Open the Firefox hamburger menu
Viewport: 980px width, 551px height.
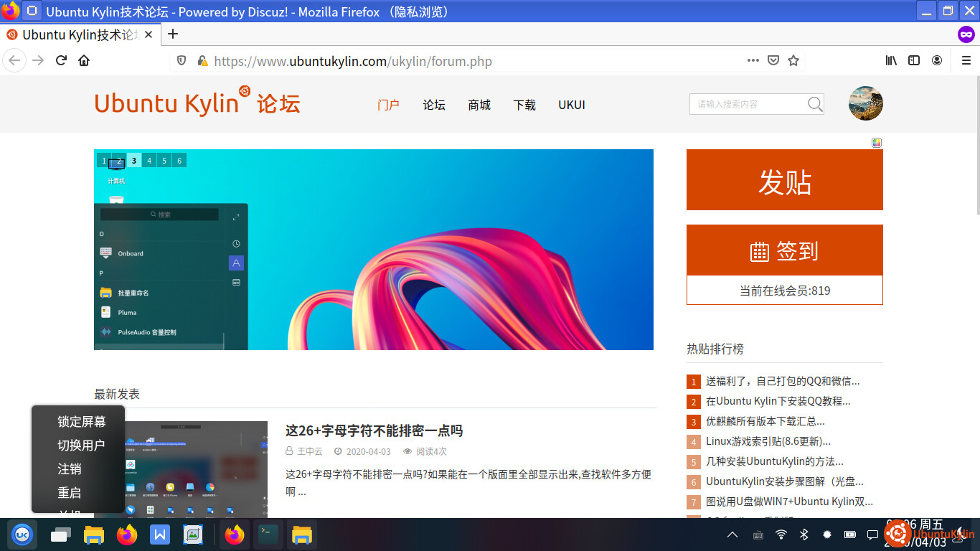tap(966, 61)
